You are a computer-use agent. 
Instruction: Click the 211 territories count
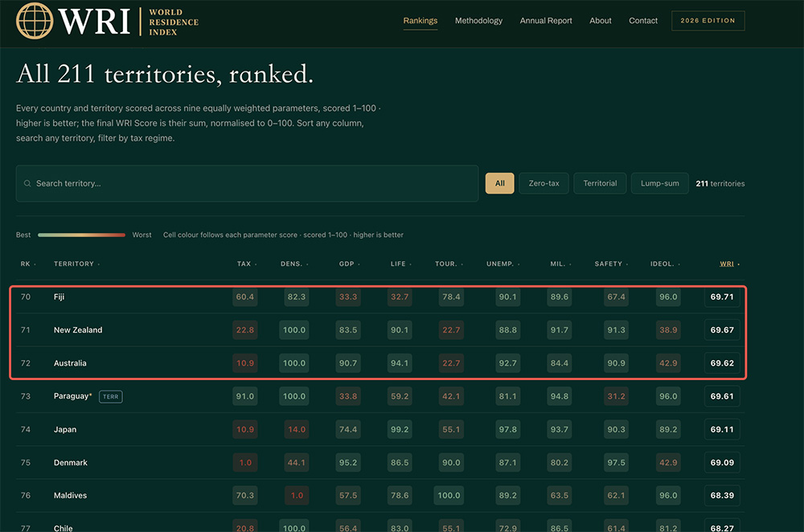click(720, 183)
